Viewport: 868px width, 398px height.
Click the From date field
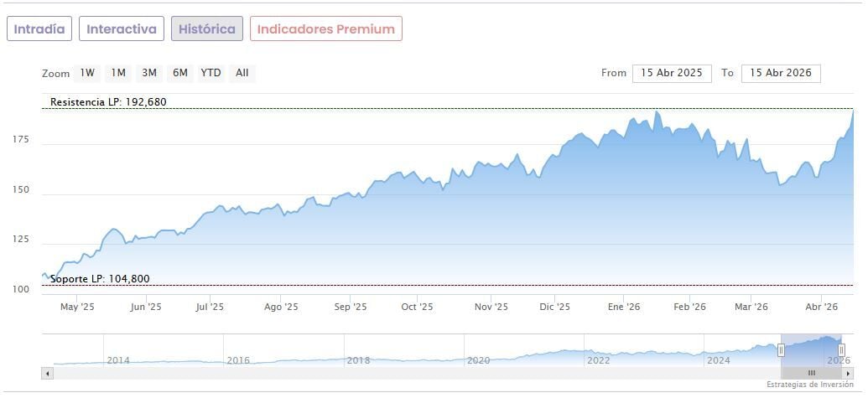click(x=672, y=73)
